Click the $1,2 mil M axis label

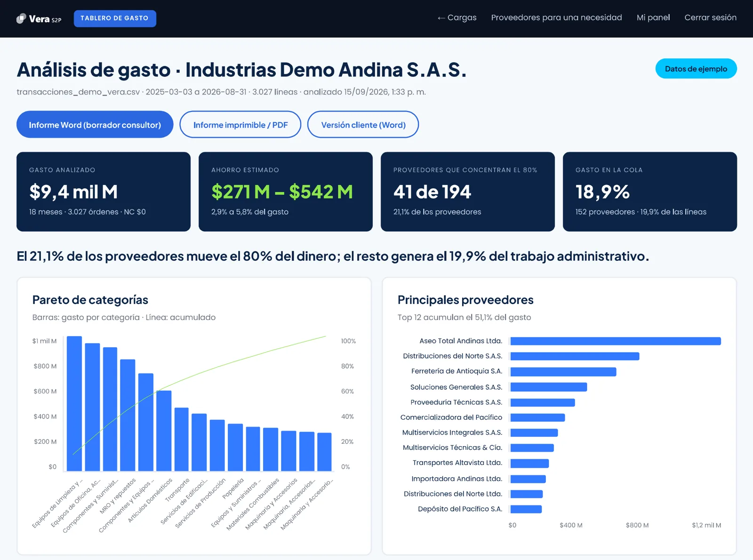(x=706, y=525)
